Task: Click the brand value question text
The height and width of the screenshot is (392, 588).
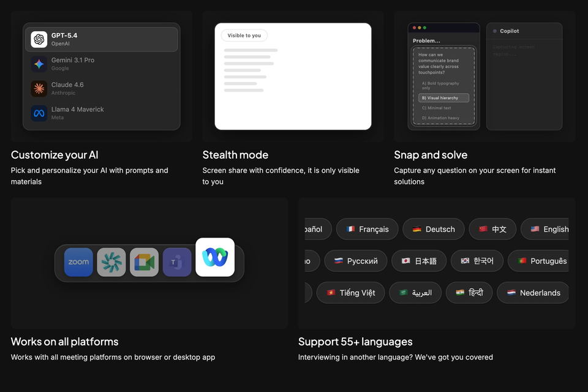Action: [x=439, y=64]
